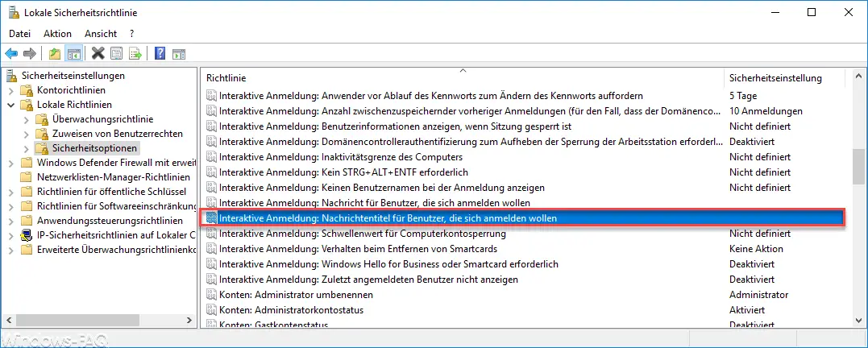Select 'Anwender vor Ablauf des Kennworts' policy row
This screenshot has width=868, height=348.
[523, 96]
